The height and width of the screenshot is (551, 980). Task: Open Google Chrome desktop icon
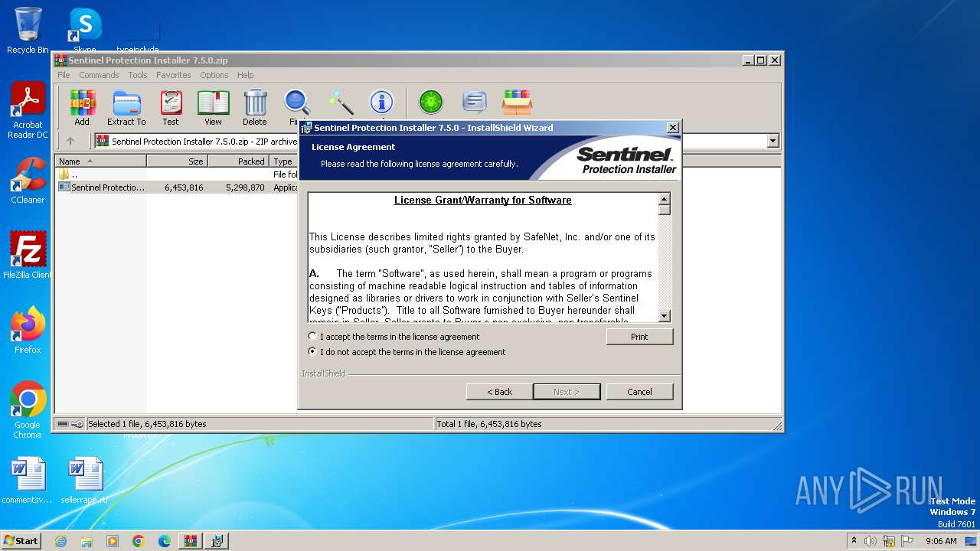28,410
